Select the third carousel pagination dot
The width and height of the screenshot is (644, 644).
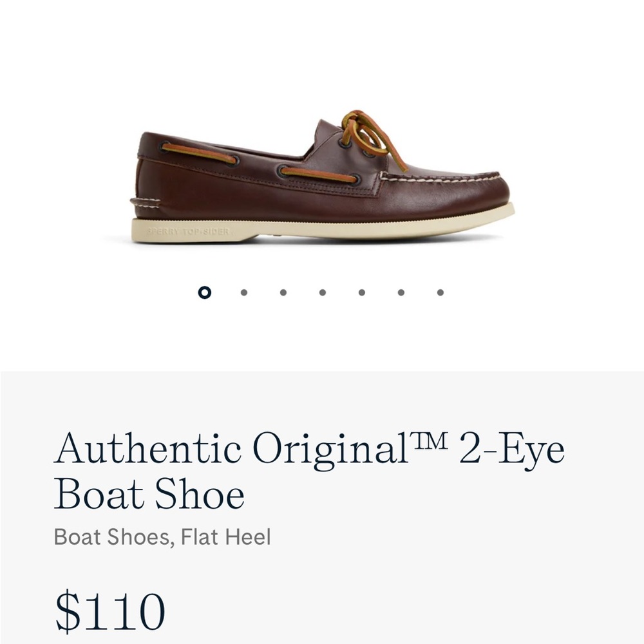coord(283,293)
